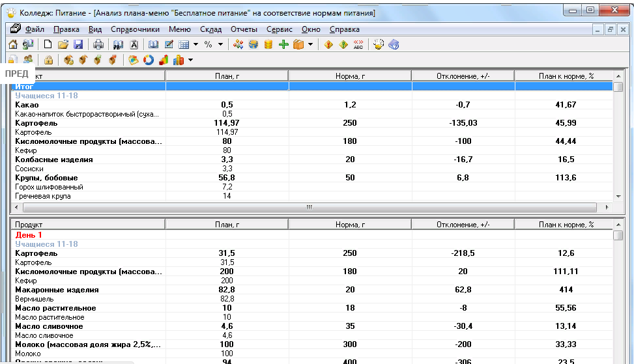634x364 pixels.
Task: Open the Справочники menu
Action: point(135,29)
